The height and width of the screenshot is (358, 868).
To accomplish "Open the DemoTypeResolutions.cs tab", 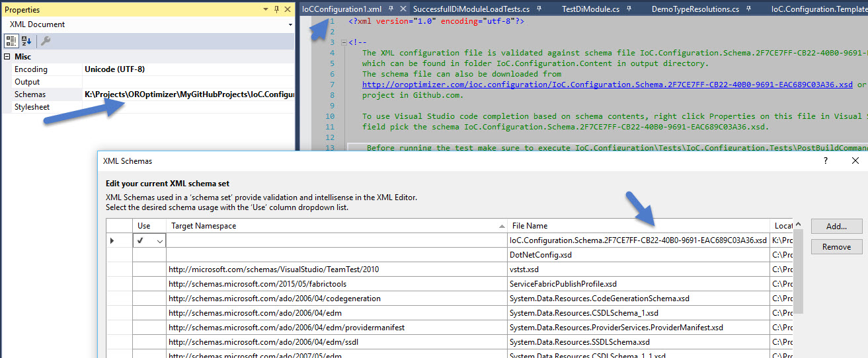I will pyautogui.click(x=695, y=9).
